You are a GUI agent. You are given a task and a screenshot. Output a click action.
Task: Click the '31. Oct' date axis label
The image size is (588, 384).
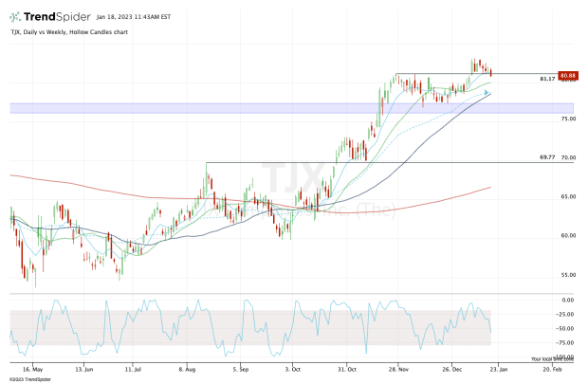point(347,370)
